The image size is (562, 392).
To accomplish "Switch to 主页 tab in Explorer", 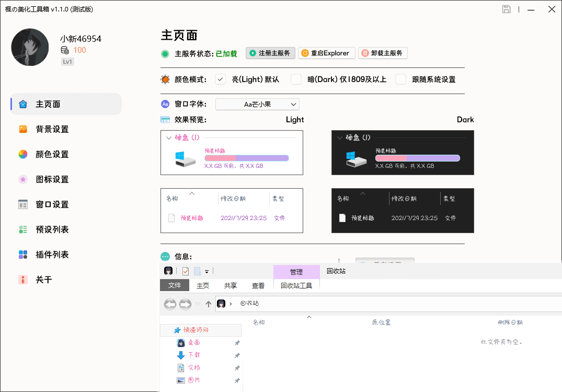I will click(202, 285).
